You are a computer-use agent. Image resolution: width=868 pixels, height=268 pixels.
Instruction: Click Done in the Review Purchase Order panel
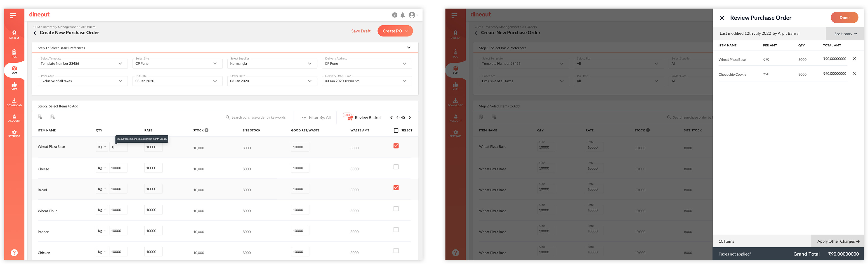(x=844, y=18)
